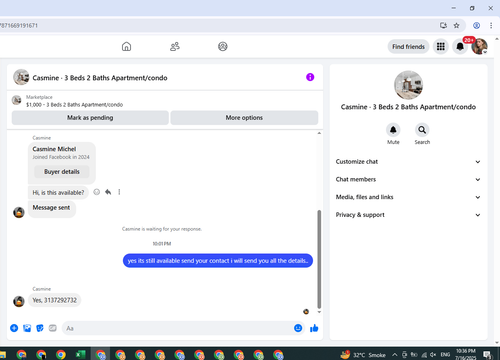Select the "Message sent" bubble
Image resolution: width=500 pixels, height=360 pixels.
[52, 209]
